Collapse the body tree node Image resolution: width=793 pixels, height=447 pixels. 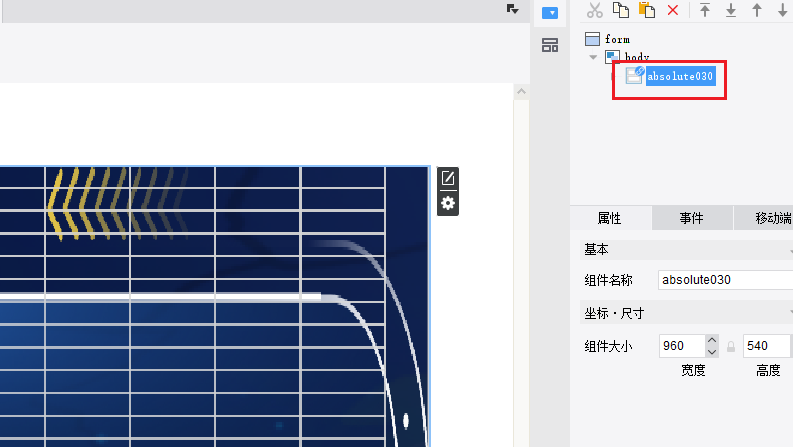click(593, 57)
